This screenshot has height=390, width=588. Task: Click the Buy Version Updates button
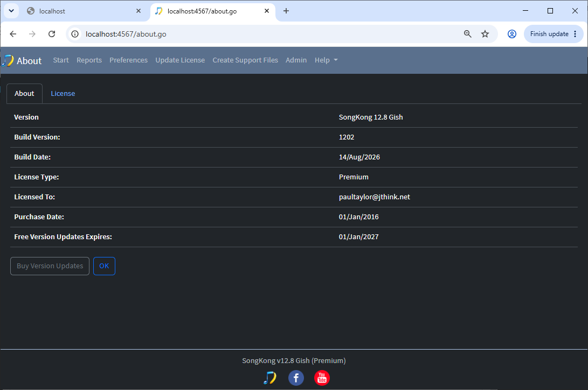click(50, 266)
